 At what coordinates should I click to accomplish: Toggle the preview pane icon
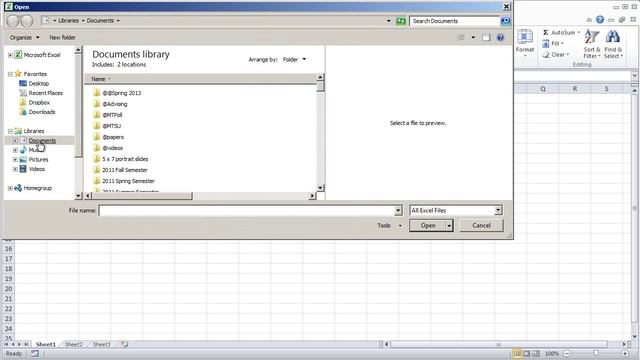click(486, 38)
